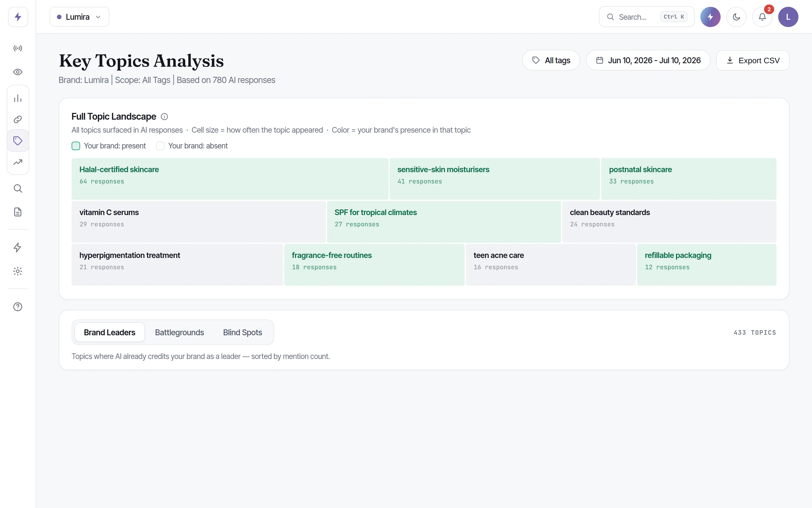
Task: Click the gradient lightning button in header
Action: [710, 17]
